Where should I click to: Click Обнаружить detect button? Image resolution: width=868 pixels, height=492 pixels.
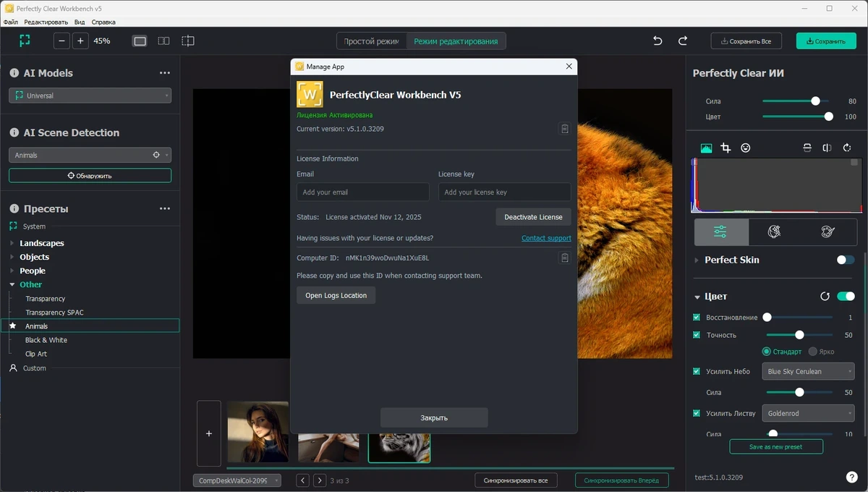[90, 175]
